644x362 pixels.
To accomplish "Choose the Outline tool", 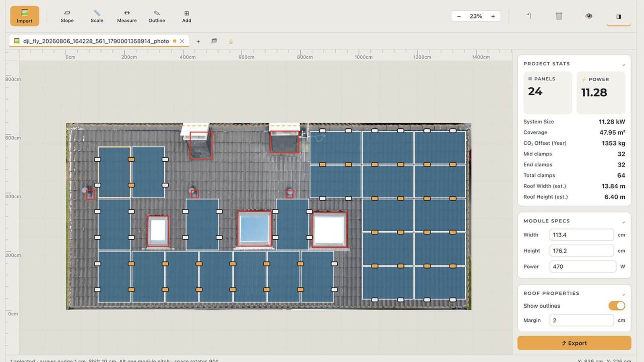I will 157,16.
